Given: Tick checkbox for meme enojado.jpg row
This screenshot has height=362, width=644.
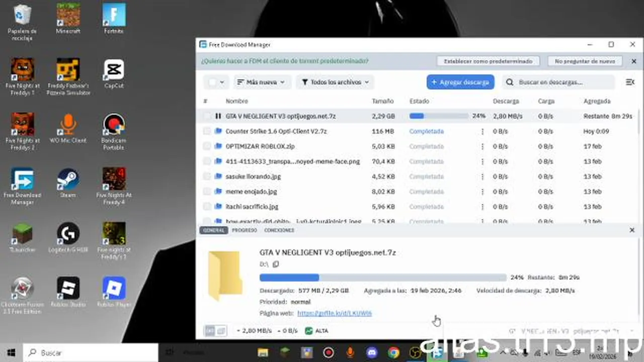Looking at the screenshot, I should click(x=207, y=192).
